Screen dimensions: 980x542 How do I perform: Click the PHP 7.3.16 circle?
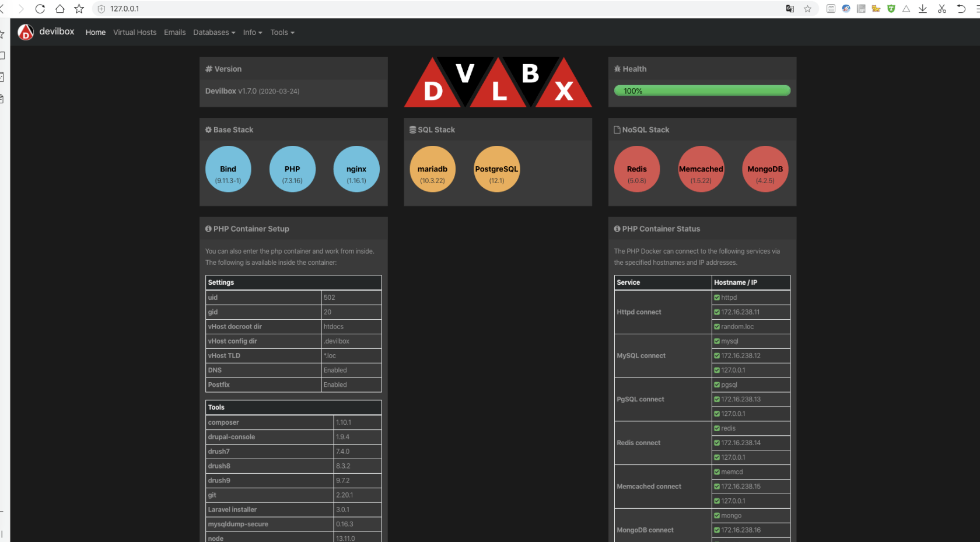tap(292, 169)
